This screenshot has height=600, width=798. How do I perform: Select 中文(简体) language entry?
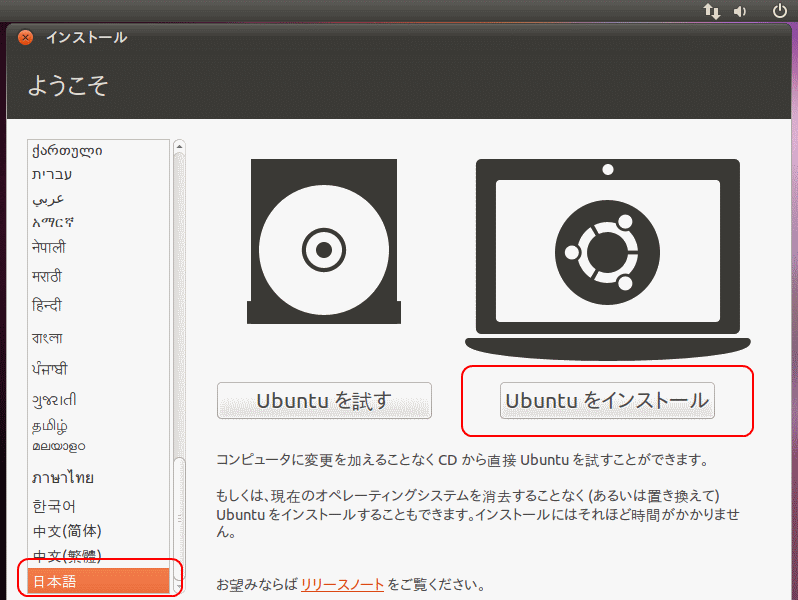98,531
